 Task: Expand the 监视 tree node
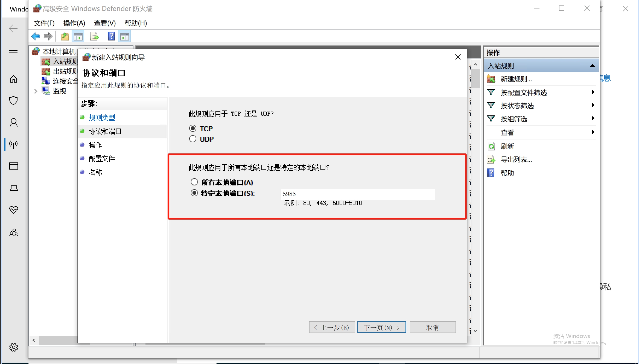(36, 91)
